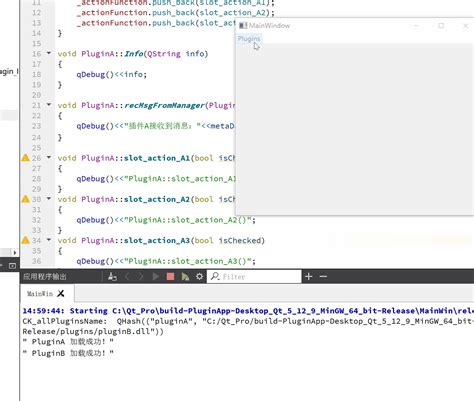Zoom in output text with plus icon
The width and height of the screenshot is (474, 401).
308,277
